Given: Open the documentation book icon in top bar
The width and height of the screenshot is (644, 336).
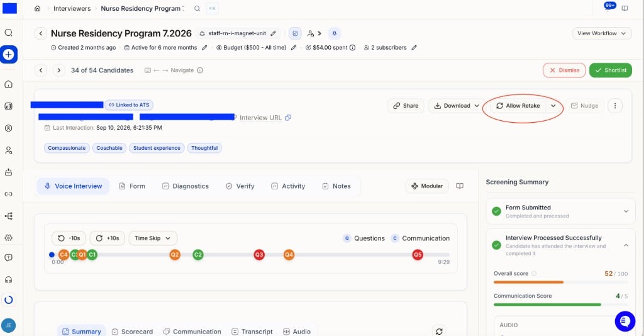Looking at the screenshot, I should [625, 8].
